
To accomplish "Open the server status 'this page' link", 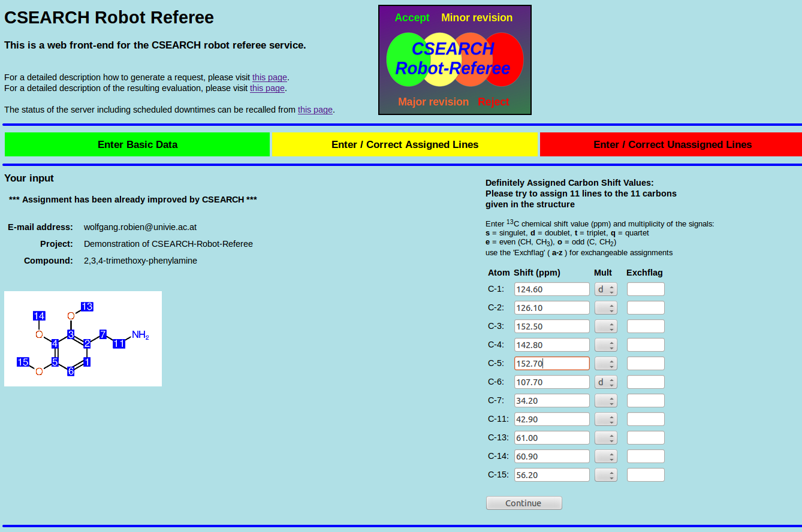I will coord(315,110).
